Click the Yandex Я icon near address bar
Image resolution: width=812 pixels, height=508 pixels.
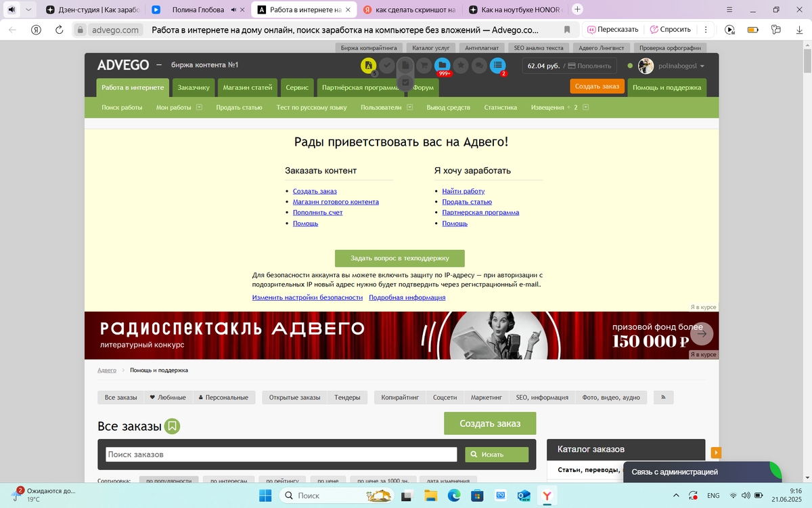tap(36, 30)
